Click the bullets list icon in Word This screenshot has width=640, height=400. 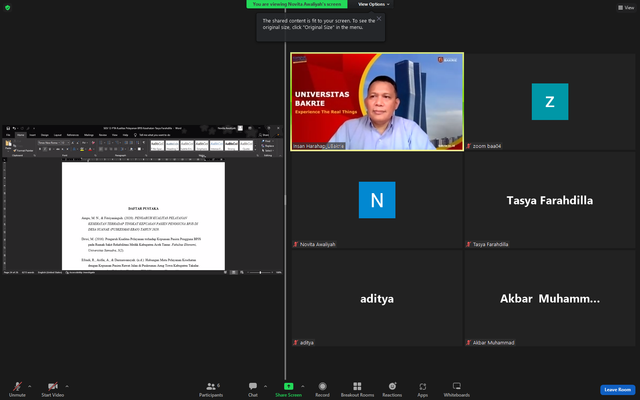click(x=100, y=143)
